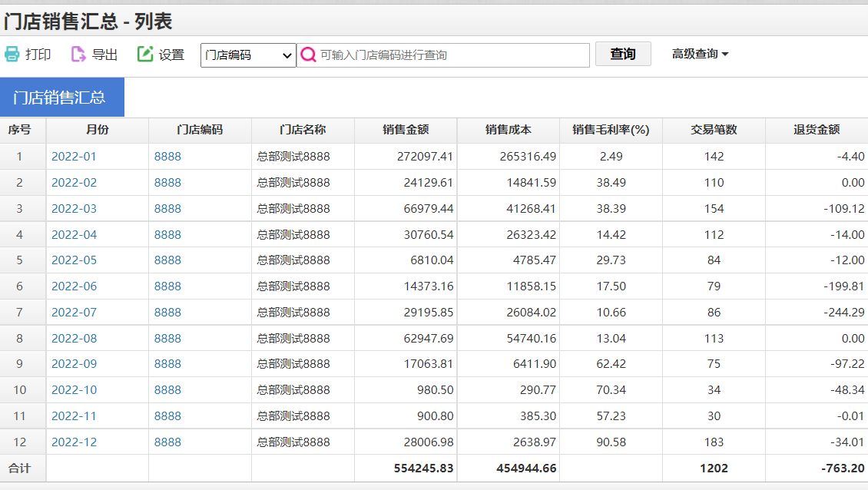Click store code 8888 in row 10
The image size is (868, 490).
(167, 390)
